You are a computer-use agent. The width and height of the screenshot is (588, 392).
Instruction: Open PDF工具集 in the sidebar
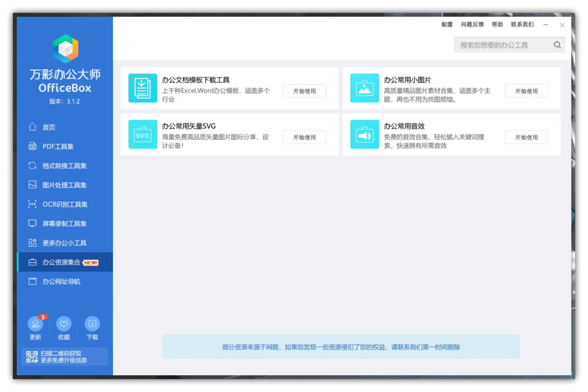[65, 146]
